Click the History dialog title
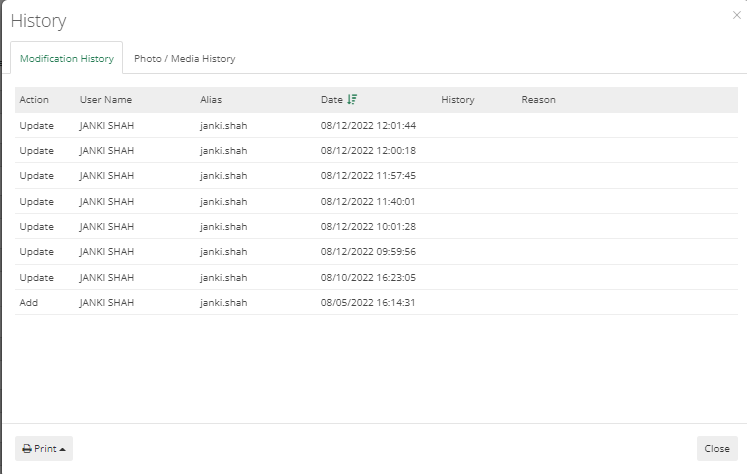The image size is (747, 474). tap(39, 21)
